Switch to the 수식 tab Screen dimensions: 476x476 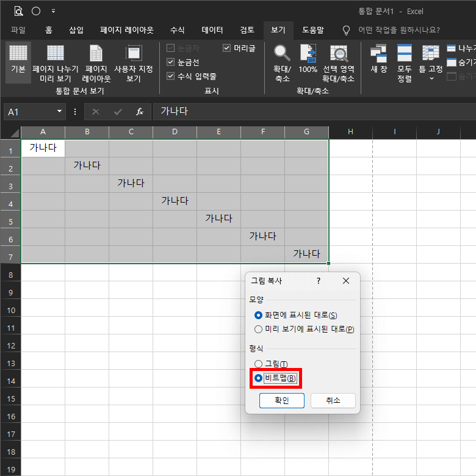(x=178, y=30)
